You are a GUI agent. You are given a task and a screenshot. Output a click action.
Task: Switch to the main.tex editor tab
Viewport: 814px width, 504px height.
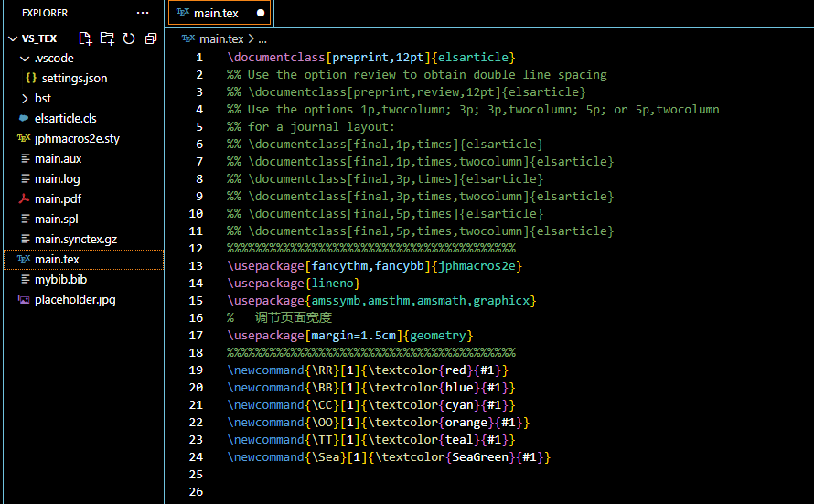216,14
